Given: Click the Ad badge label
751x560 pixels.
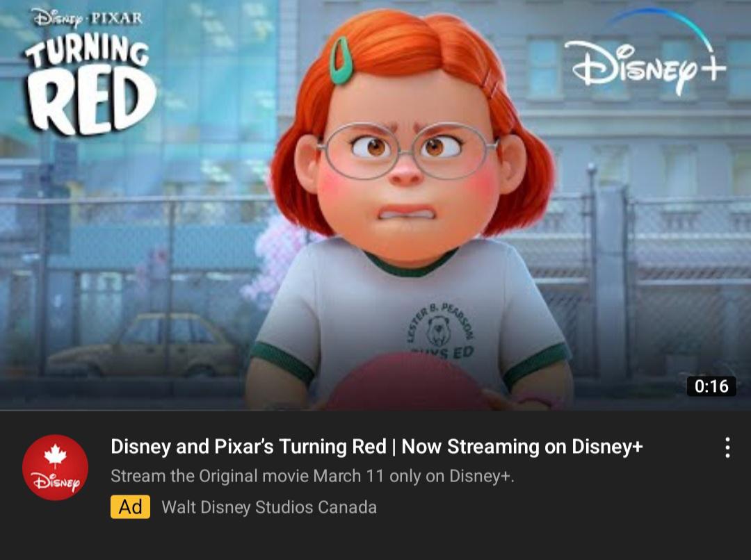Looking at the screenshot, I should tap(129, 508).
